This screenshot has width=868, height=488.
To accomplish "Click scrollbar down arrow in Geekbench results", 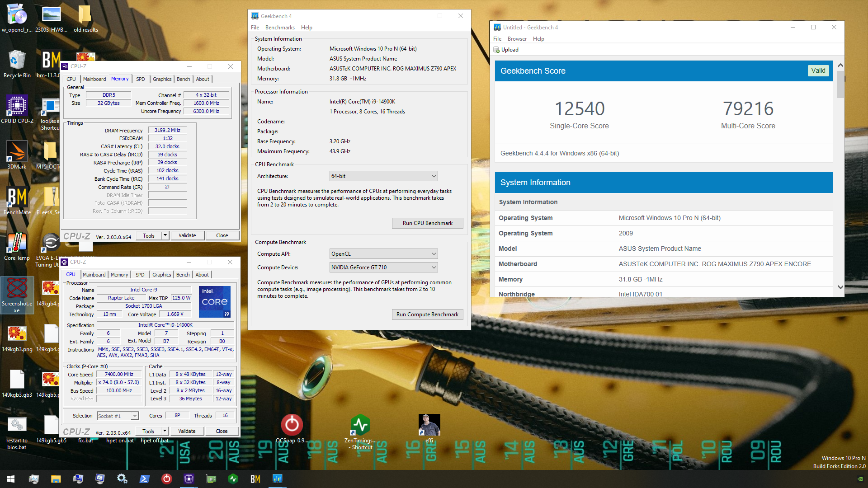I will (x=840, y=287).
